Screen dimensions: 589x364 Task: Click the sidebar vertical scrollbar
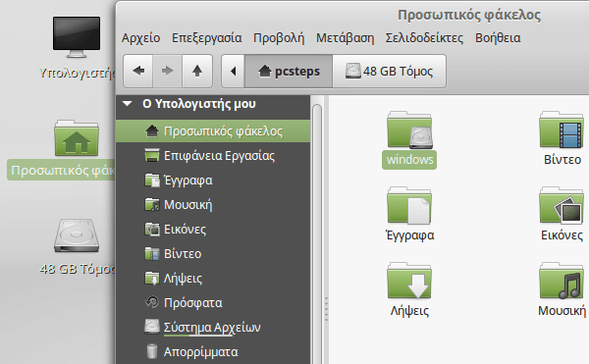coord(317,233)
